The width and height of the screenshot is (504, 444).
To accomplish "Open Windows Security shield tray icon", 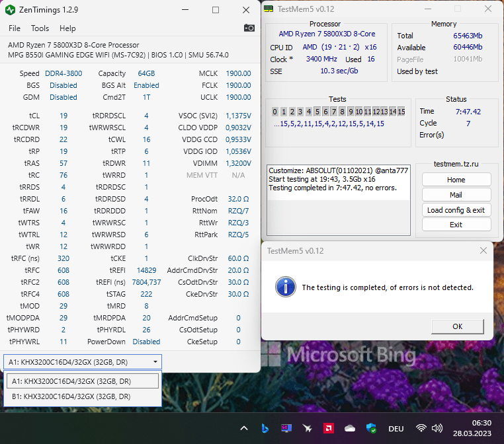I will tap(371, 428).
